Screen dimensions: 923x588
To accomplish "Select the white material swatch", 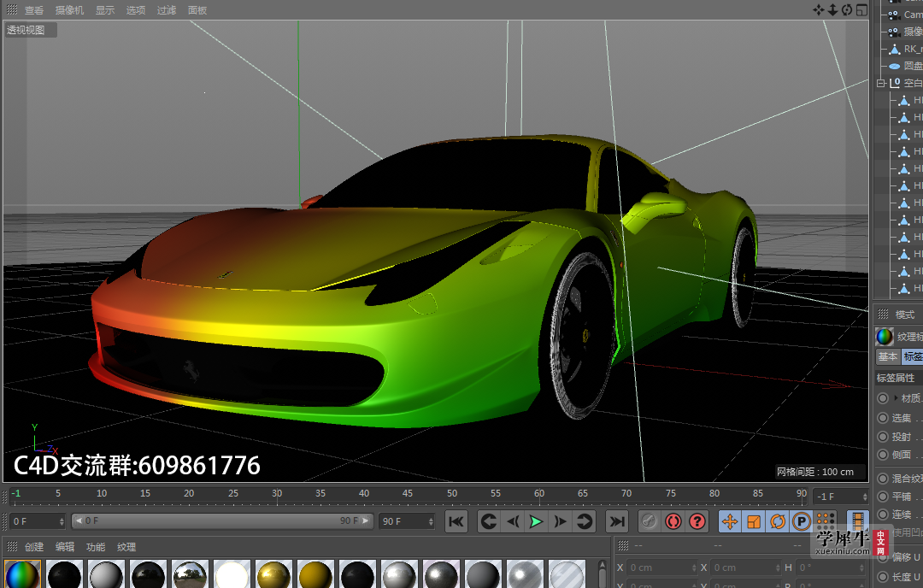I will pyautogui.click(x=232, y=573).
